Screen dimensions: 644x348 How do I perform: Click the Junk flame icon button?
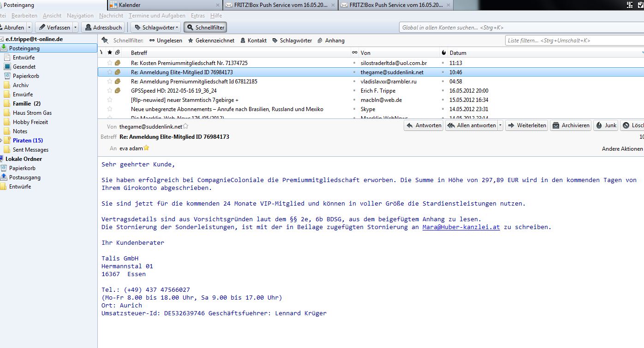(606, 125)
